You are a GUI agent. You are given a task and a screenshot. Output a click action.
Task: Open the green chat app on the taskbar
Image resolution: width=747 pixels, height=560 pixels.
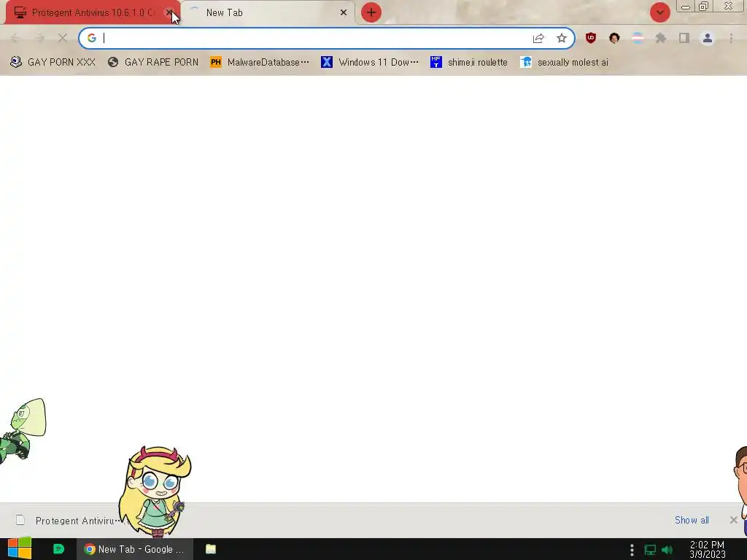click(x=58, y=549)
